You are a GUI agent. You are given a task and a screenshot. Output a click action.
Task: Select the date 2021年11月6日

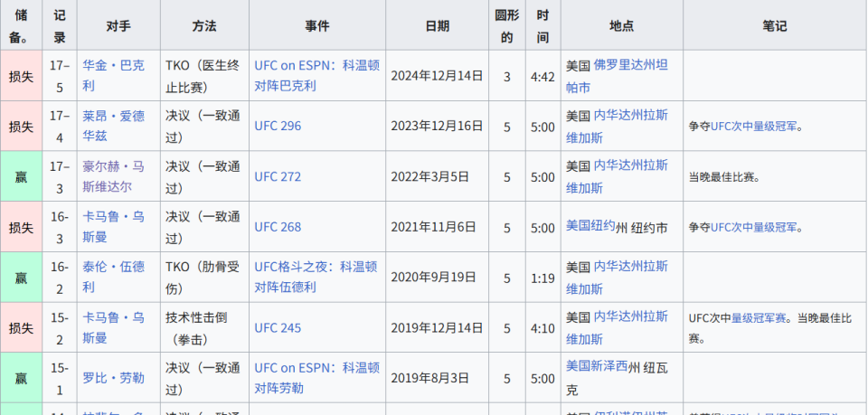pos(433,227)
